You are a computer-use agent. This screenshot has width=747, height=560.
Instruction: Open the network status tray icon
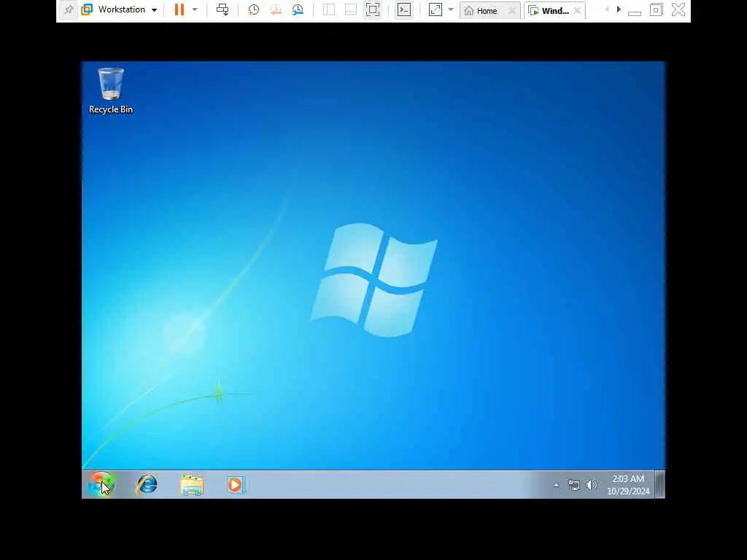point(574,485)
